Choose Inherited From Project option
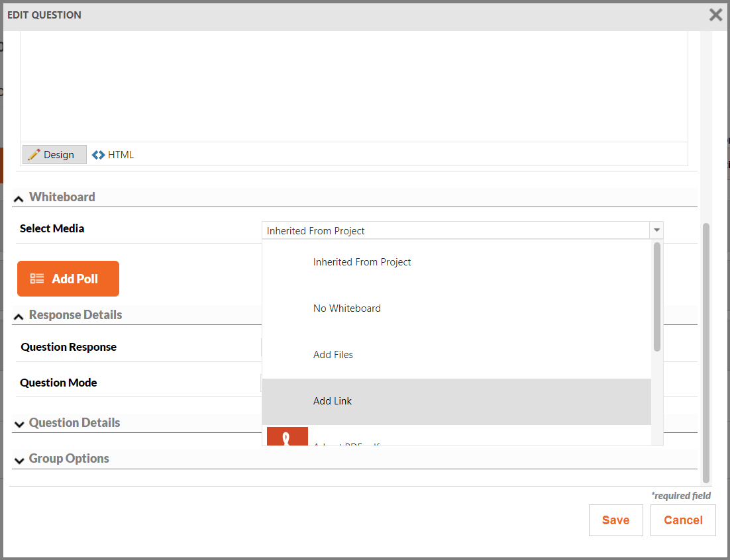 (x=456, y=262)
